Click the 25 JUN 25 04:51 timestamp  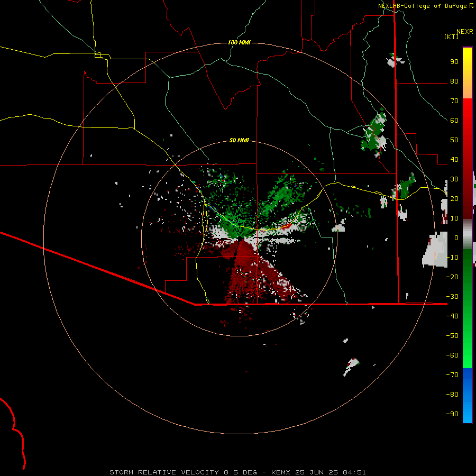click(331, 472)
